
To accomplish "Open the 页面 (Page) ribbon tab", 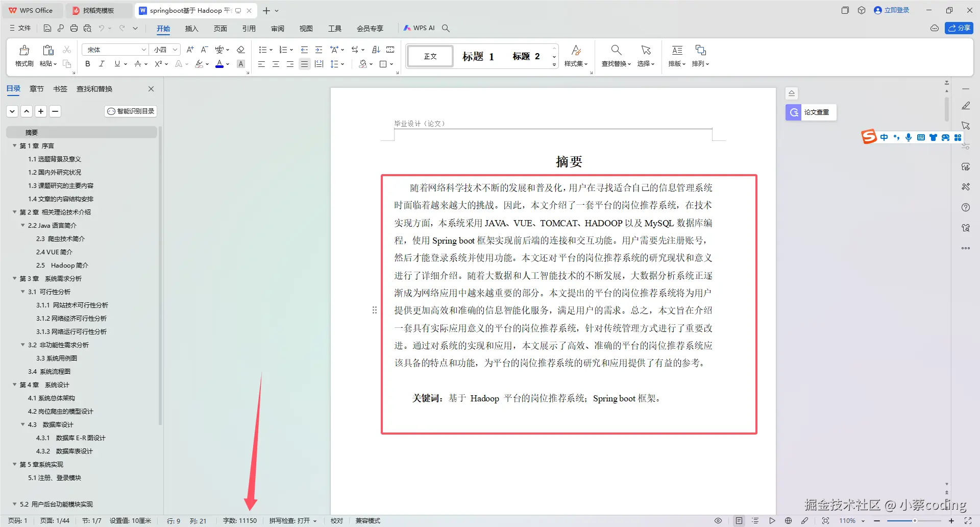I will 220,29.
